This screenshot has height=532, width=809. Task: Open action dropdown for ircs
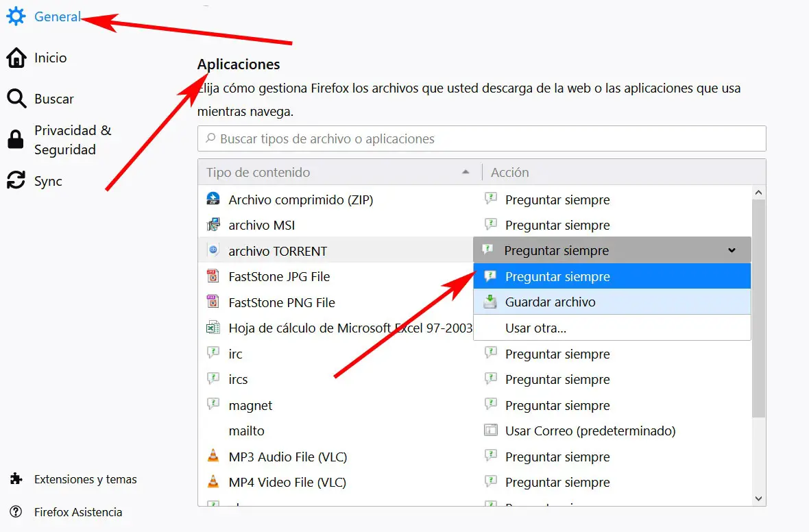[x=612, y=379]
